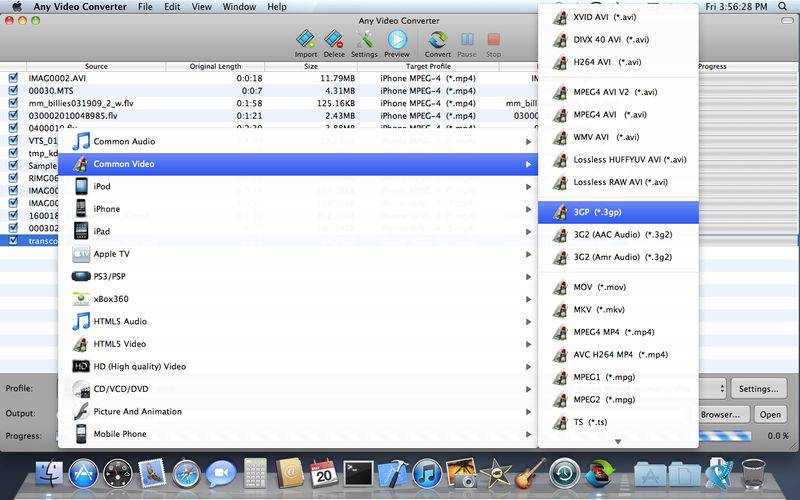Viewport: 800px width, 500px height.
Task: Open the Apple menu
Action: [x=17, y=7]
